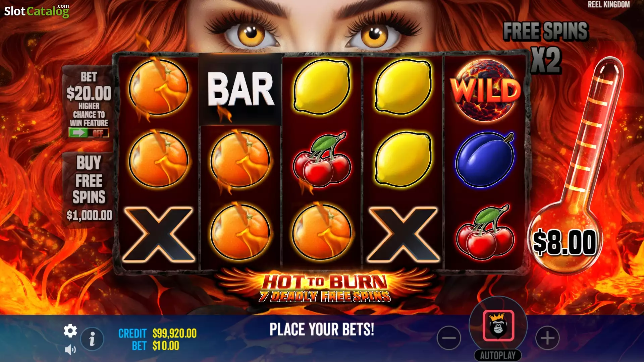
Task: Buy free spins for $1,000.00
Action: (89, 188)
